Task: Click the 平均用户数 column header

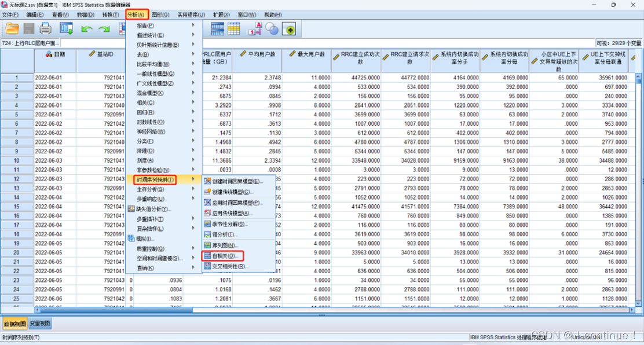Action: pyautogui.click(x=257, y=61)
